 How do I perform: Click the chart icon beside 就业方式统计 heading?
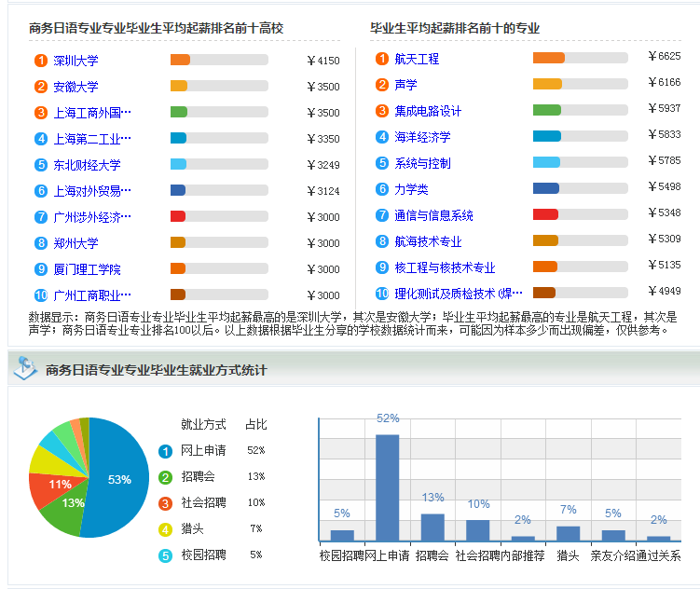click(x=25, y=368)
